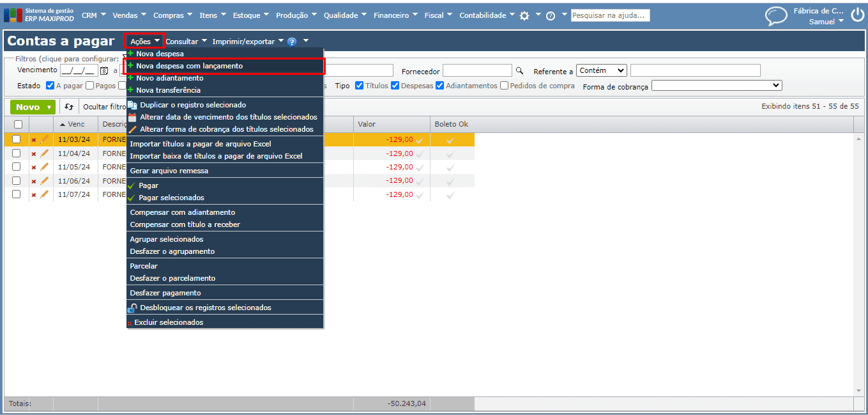Choose Novo adiantamento from the Ações menu

point(225,78)
